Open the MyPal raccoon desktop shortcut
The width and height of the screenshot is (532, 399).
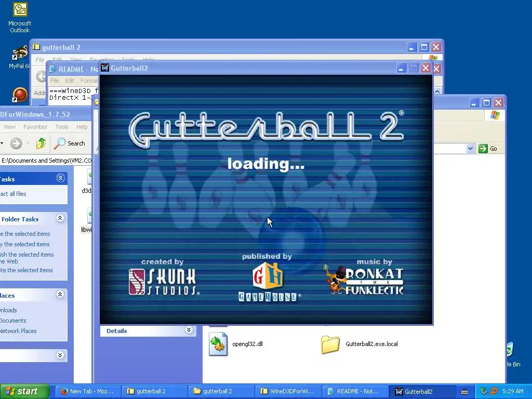(20, 54)
